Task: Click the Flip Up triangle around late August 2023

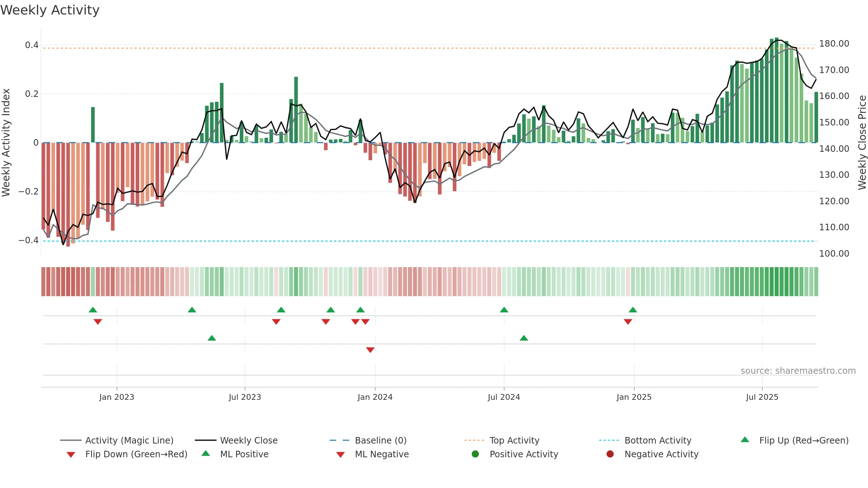Action: pyautogui.click(x=281, y=310)
